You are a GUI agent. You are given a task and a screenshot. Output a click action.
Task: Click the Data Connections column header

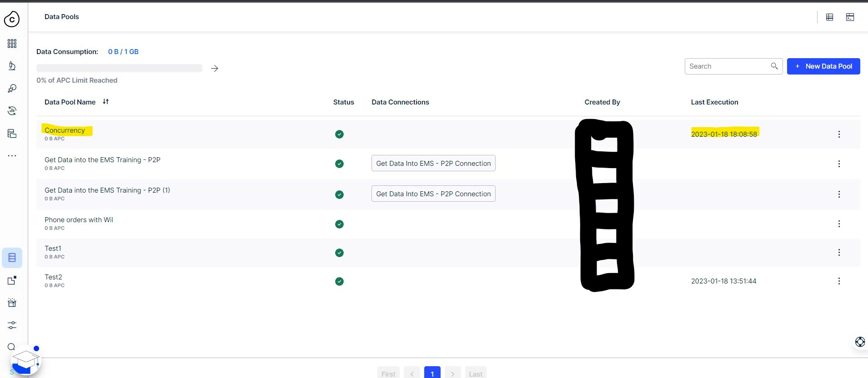coord(400,102)
